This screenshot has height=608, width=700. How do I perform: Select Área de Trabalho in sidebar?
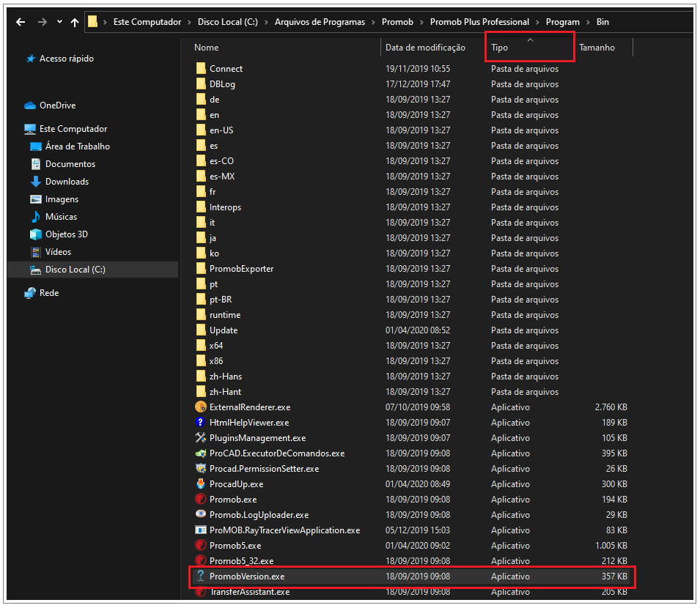pyautogui.click(x=77, y=147)
